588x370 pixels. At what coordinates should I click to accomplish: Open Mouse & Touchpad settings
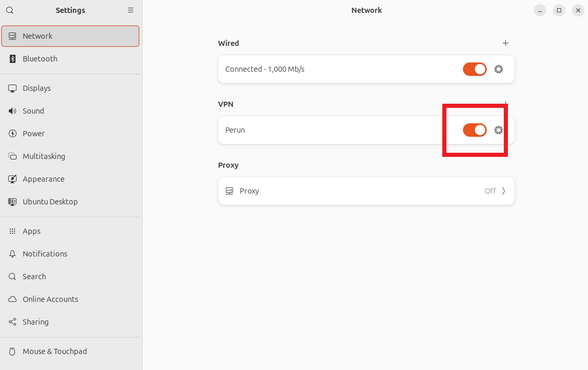pos(54,351)
